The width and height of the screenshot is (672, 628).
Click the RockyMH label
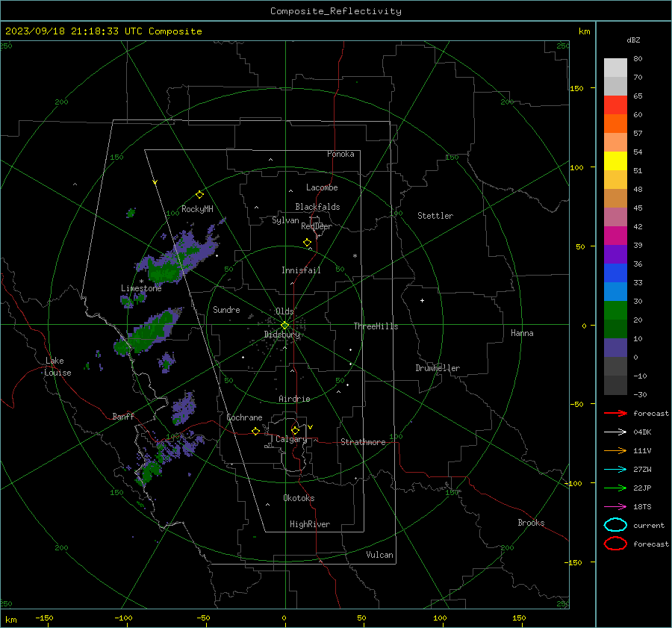197,209
